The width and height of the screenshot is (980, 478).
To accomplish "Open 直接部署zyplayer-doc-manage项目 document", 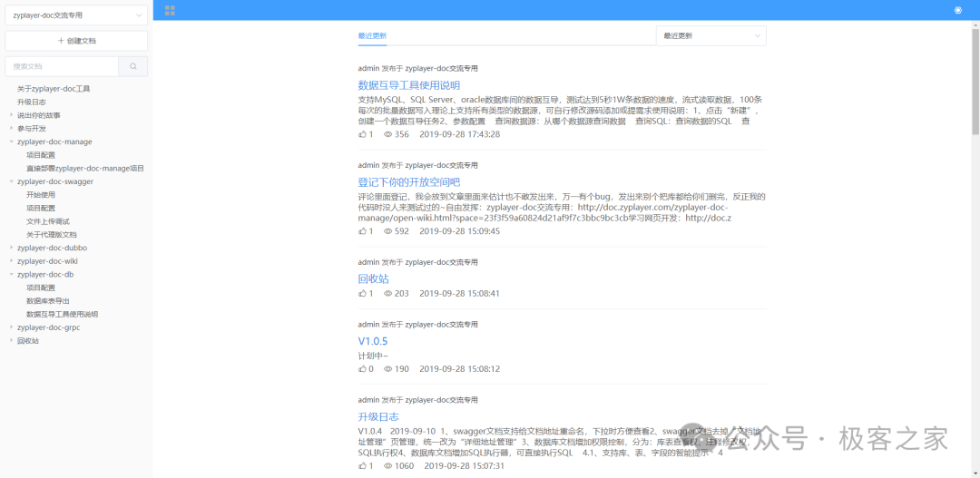I will tap(85, 168).
